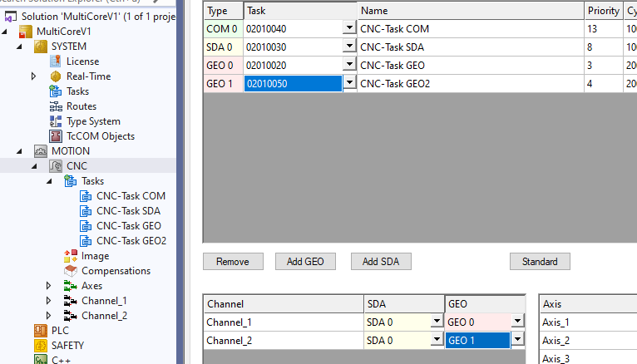Screen dimensions: 637x364
Task: Click the Channel_2 cell in channel table
Action: [x=283, y=341]
